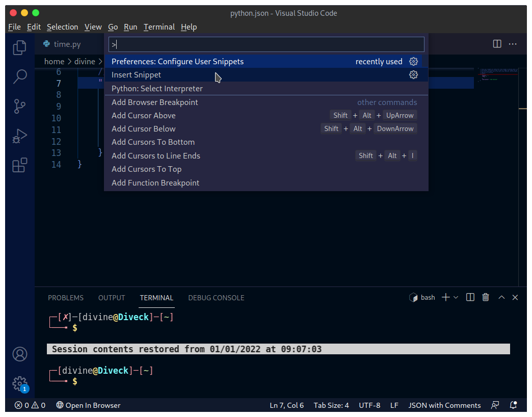This screenshot has height=417, width=532.
Task: Open the Selection menu
Action: pos(63,27)
